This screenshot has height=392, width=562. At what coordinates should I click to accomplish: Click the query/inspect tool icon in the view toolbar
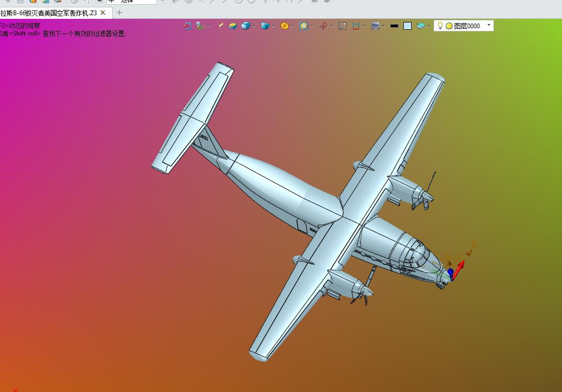(200, 26)
